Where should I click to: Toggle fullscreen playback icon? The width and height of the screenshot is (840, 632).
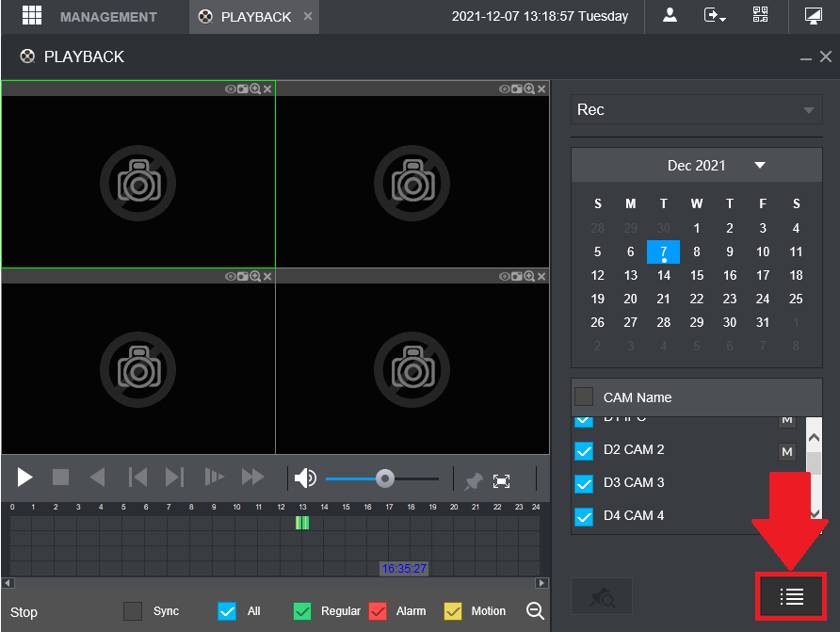(501, 481)
